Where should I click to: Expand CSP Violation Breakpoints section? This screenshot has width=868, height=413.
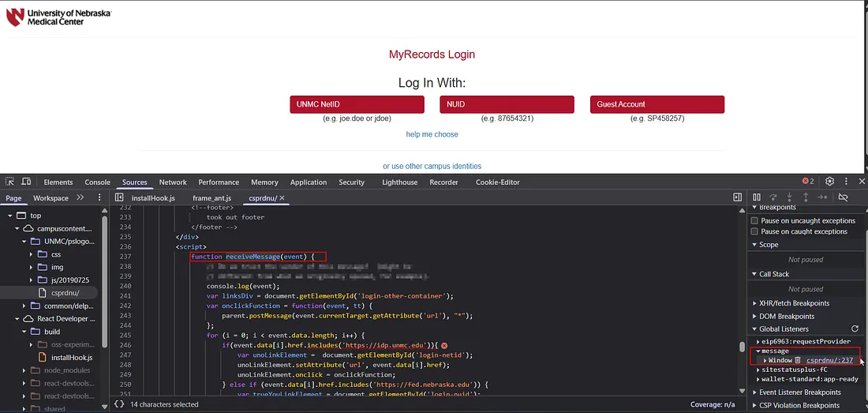tap(754, 405)
